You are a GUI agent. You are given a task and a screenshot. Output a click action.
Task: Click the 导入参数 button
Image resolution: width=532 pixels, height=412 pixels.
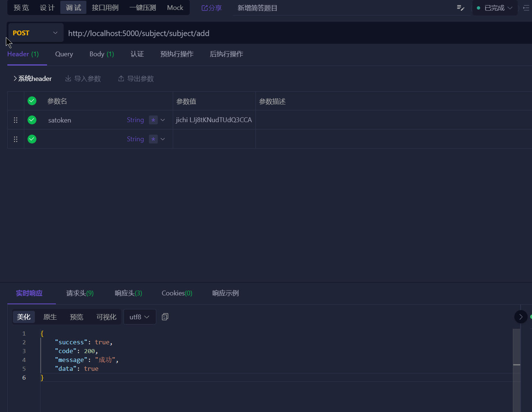pos(83,78)
